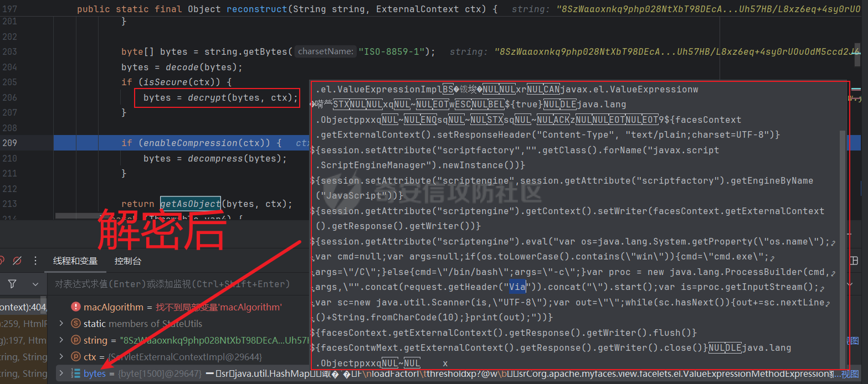Click line number 206 in gutter
The height and width of the screenshot is (384, 868).
[9, 97]
